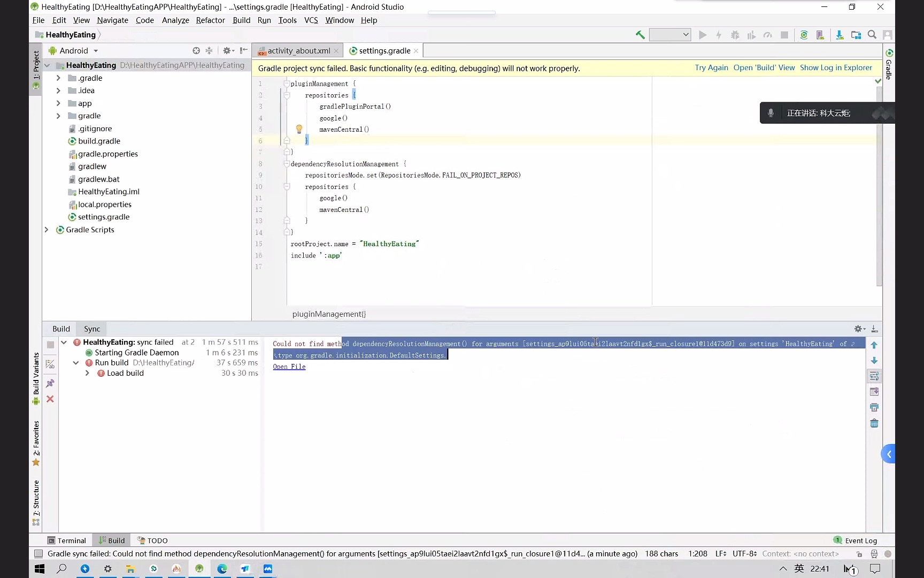This screenshot has height=578, width=924.
Task: Open the Refactor menu
Action: 210,20
